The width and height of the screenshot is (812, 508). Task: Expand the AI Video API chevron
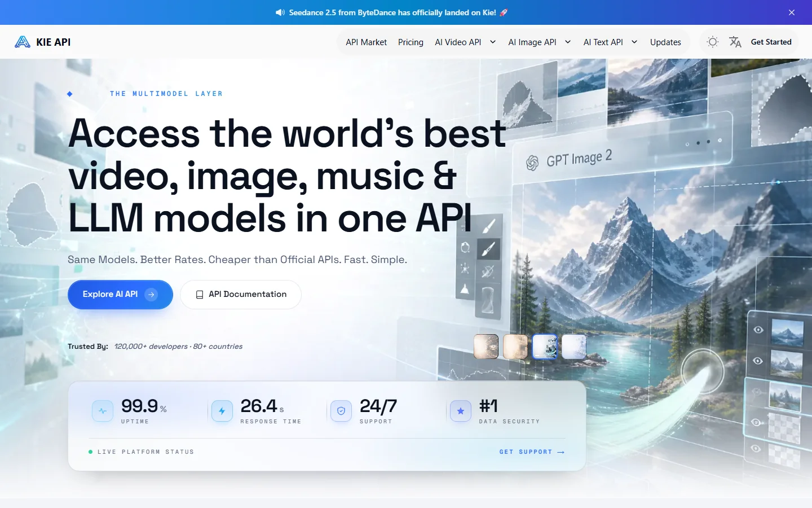[x=493, y=42]
